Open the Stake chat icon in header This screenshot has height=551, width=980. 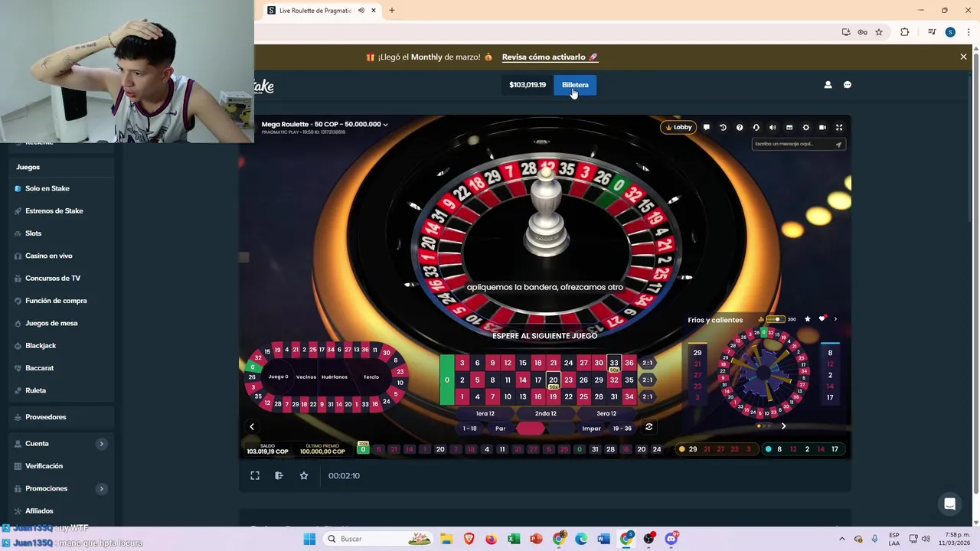tap(848, 85)
